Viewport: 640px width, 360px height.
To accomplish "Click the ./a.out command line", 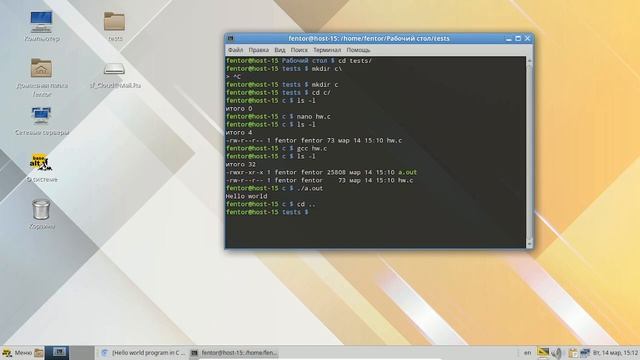I will point(274,188).
